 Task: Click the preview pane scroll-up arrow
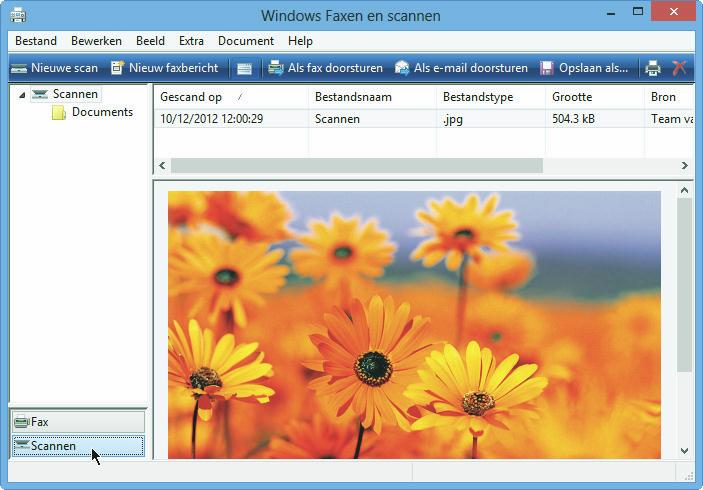684,191
